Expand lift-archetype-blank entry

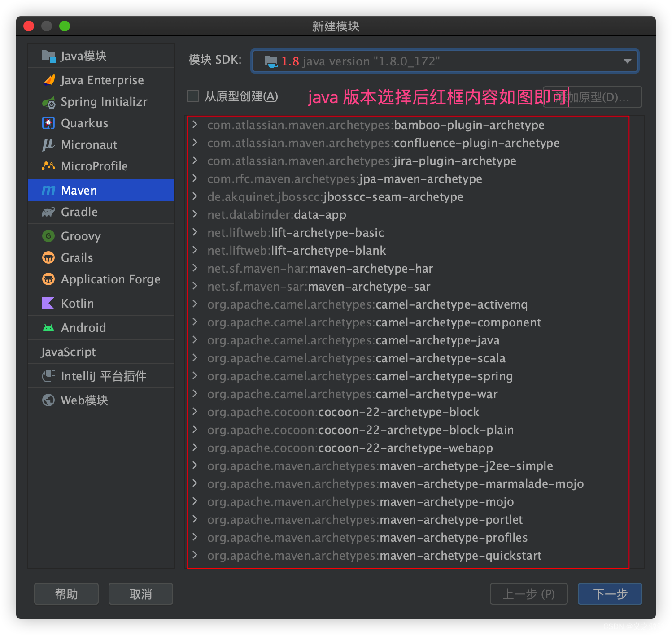coord(195,250)
